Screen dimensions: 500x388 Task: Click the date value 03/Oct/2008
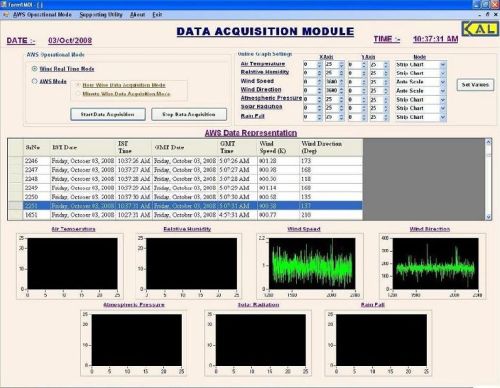click(x=70, y=41)
